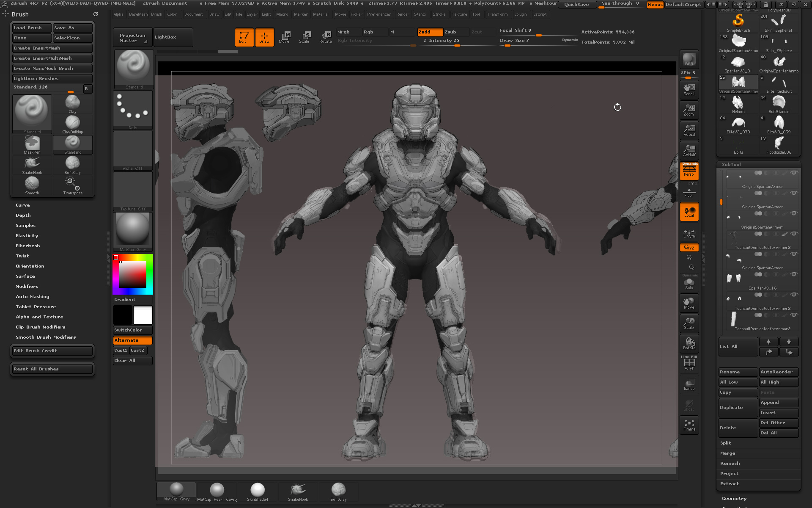Open the Render menu
Viewport: 812px width, 508px height.
[x=403, y=14]
